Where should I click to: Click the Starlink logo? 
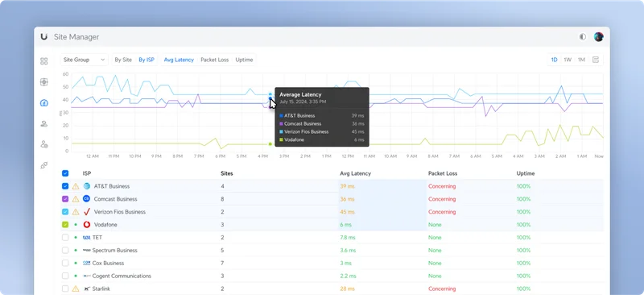pyautogui.click(x=87, y=289)
